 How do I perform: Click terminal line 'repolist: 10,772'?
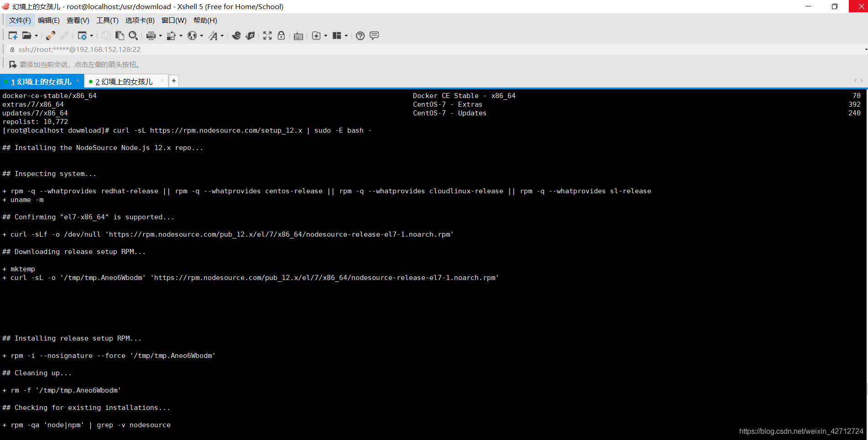[35, 122]
